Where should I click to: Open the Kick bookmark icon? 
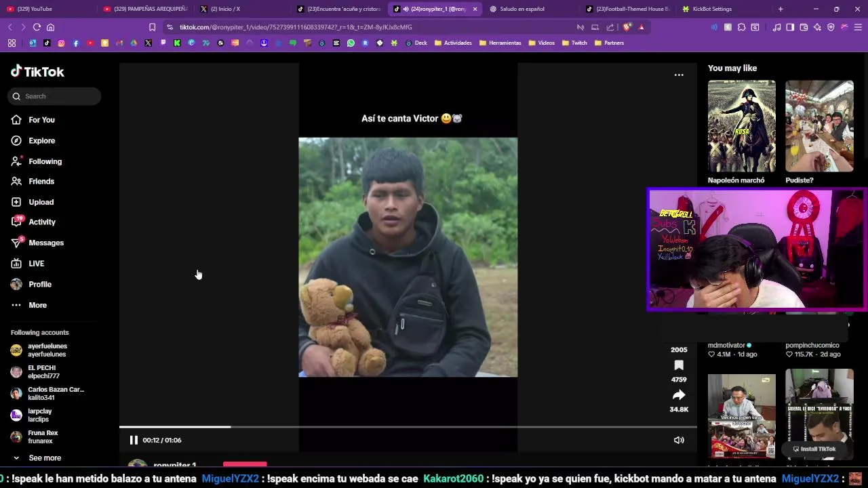[x=177, y=43]
